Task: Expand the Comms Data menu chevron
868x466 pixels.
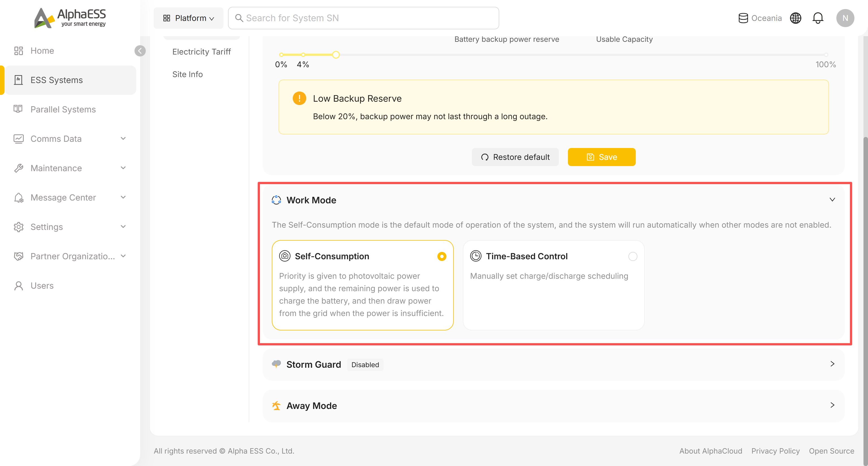Action: (x=123, y=138)
